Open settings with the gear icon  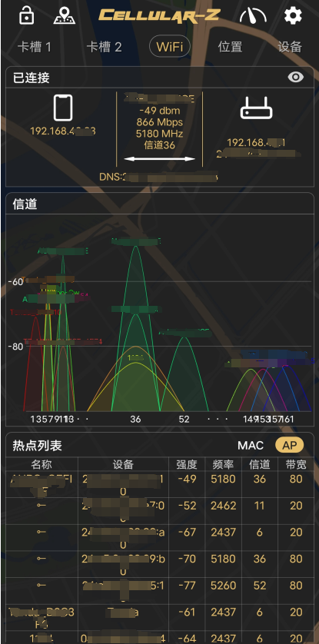[293, 15]
